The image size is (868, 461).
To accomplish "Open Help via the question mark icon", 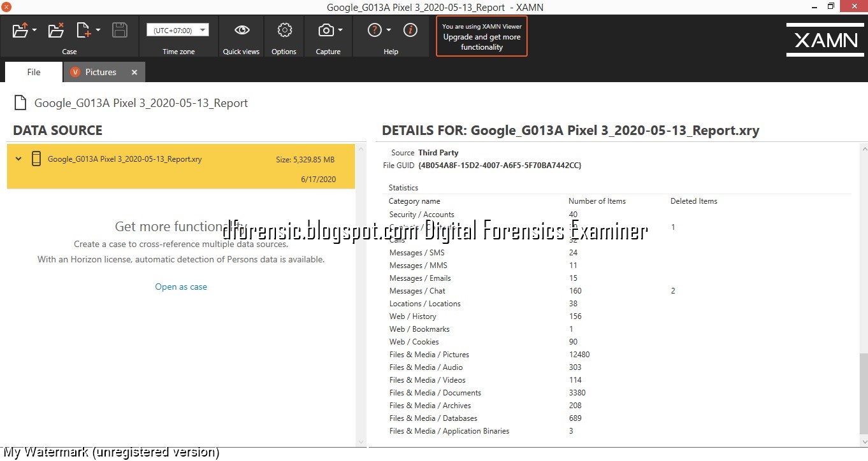I will click(x=373, y=29).
